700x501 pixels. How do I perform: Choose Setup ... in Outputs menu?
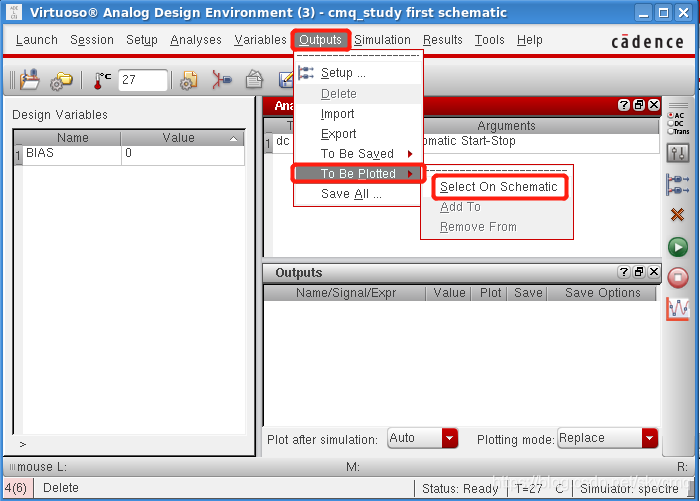pos(358,73)
